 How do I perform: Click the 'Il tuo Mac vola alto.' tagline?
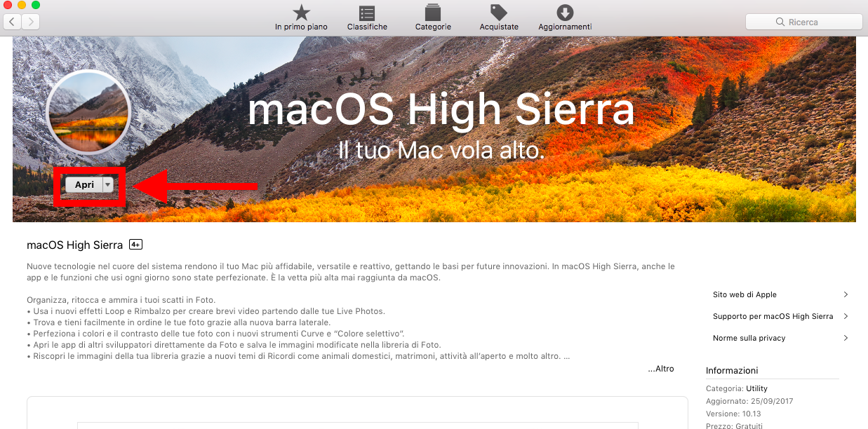pos(441,150)
